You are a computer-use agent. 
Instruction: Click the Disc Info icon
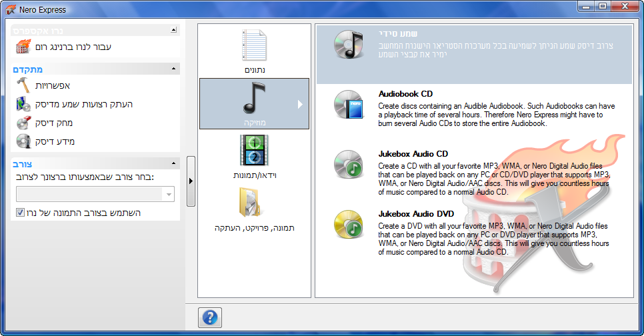23,141
